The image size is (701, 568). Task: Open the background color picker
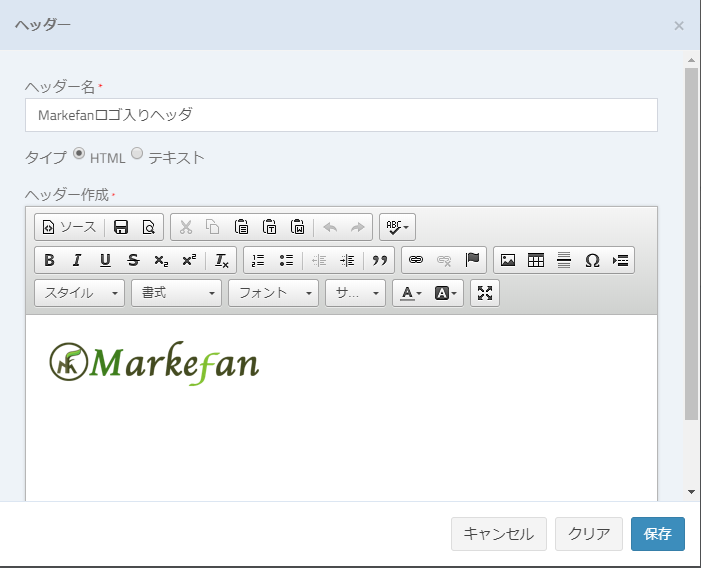[x=445, y=293]
